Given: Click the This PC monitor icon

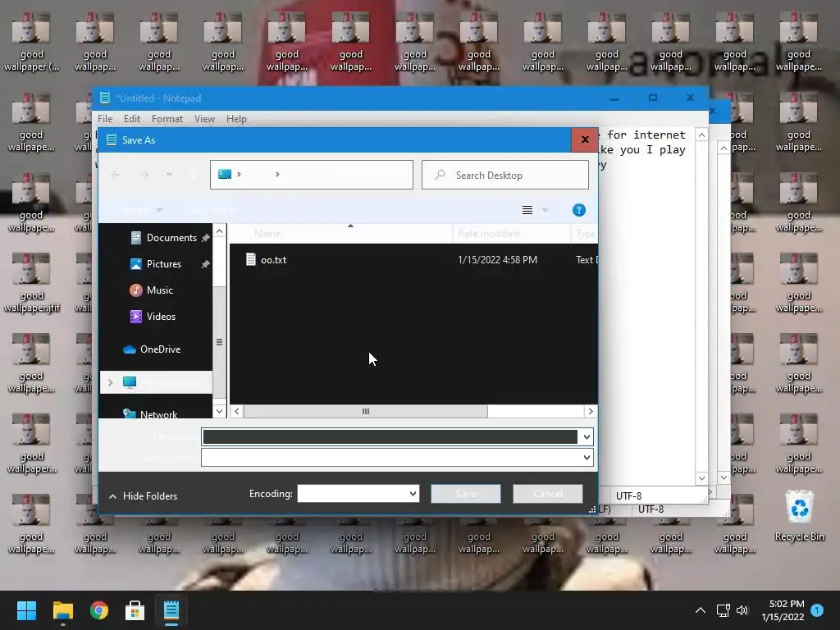Looking at the screenshot, I should (x=129, y=382).
